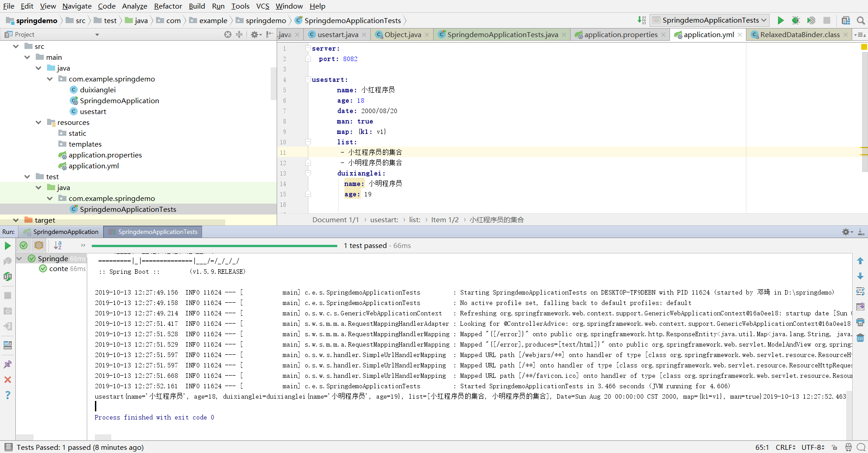
Task: Expand more test toolbar actions chevron
Action: point(83,245)
